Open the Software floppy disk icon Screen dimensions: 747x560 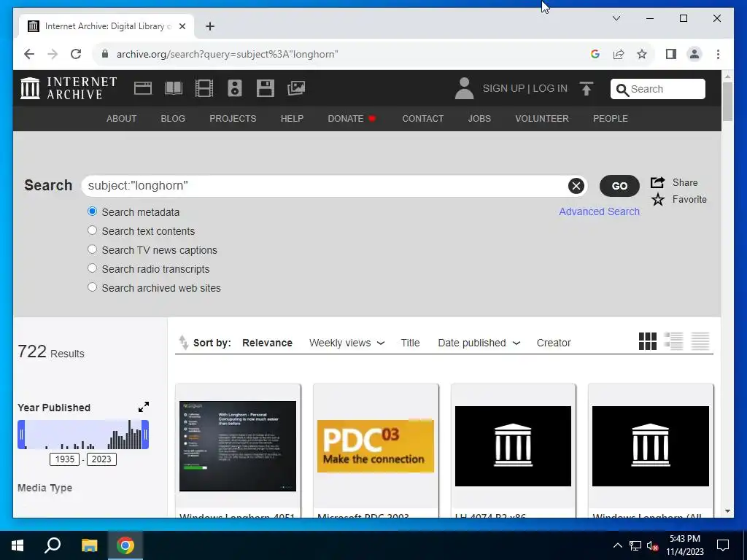[266, 88]
